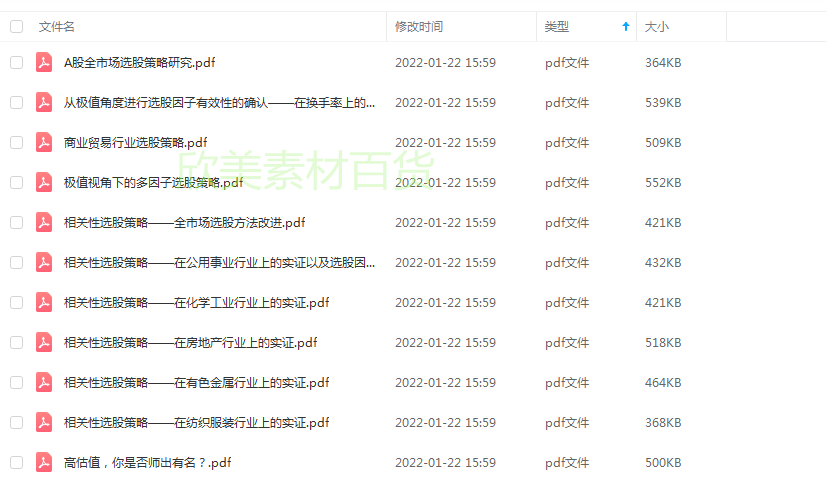Click pdf文件 type of A股全市场选股策略研究.pdf row

(x=567, y=63)
